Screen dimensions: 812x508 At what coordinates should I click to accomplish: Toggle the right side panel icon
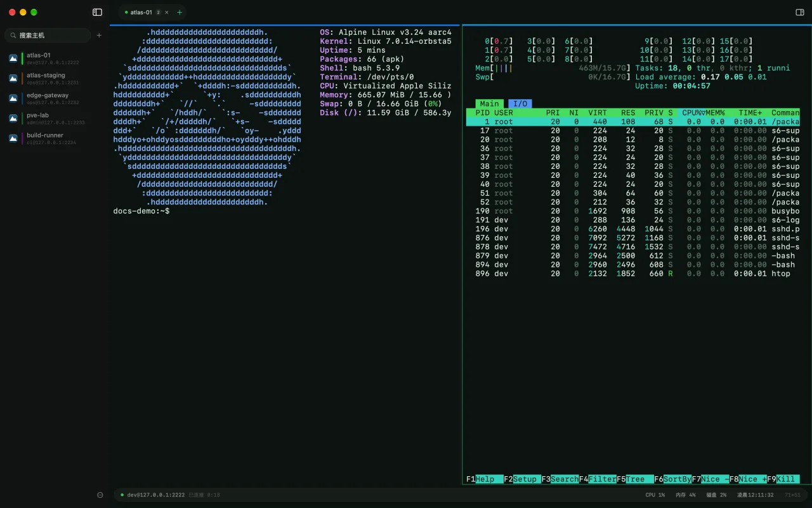point(799,12)
